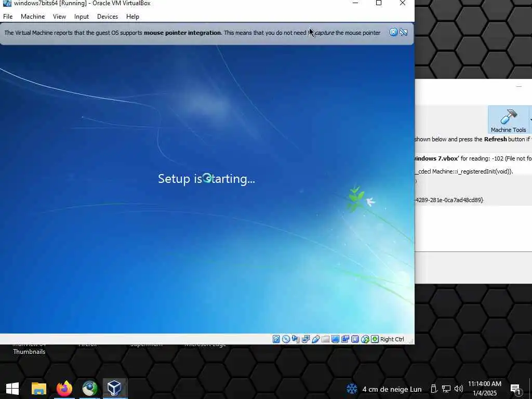
Task: Click the Right Ctrl host key label
Action: point(392,339)
